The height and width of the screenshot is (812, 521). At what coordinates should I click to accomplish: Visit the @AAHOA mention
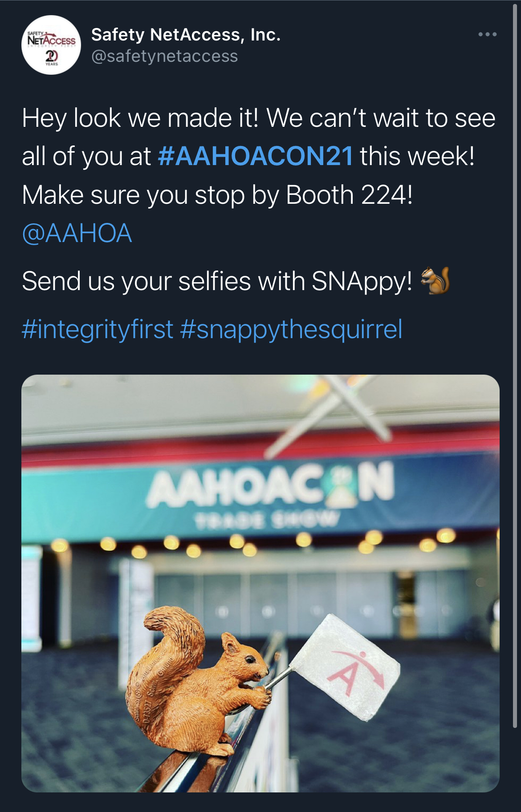tap(77, 233)
